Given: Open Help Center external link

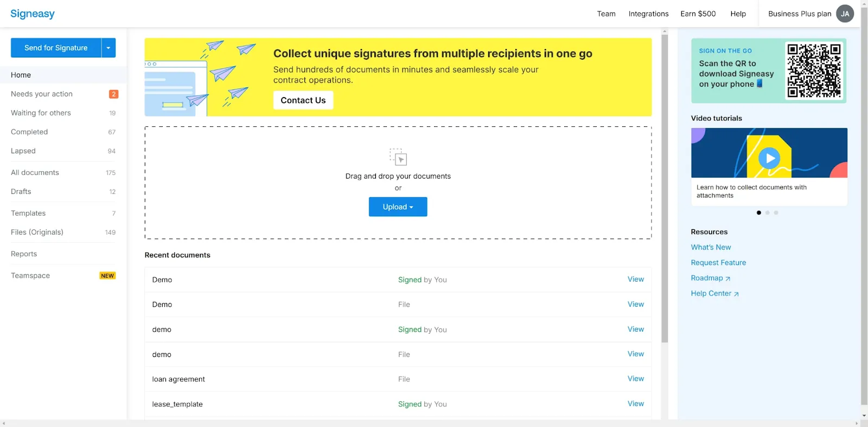Looking at the screenshot, I should [x=714, y=293].
